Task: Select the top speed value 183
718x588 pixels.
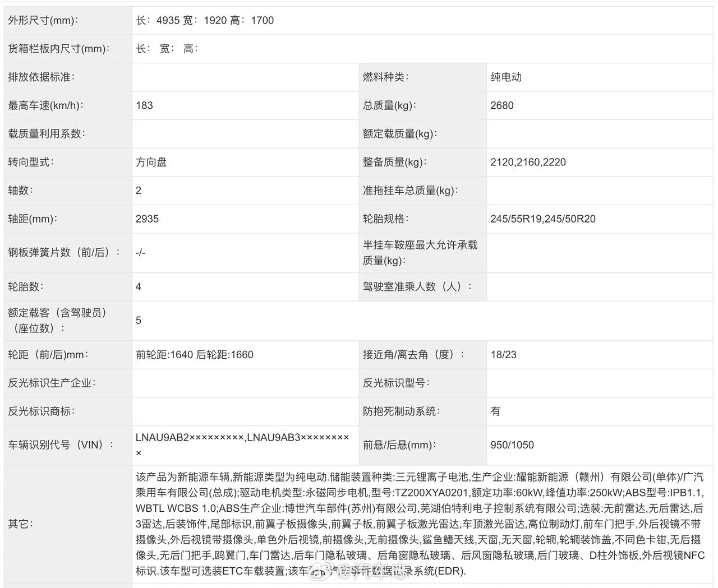Action: pyautogui.click(x=144, y=105)
